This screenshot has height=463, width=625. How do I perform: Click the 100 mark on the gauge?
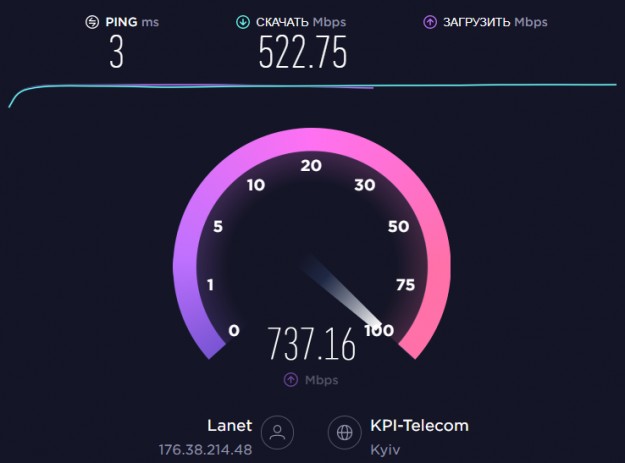[x=379, y=330]
